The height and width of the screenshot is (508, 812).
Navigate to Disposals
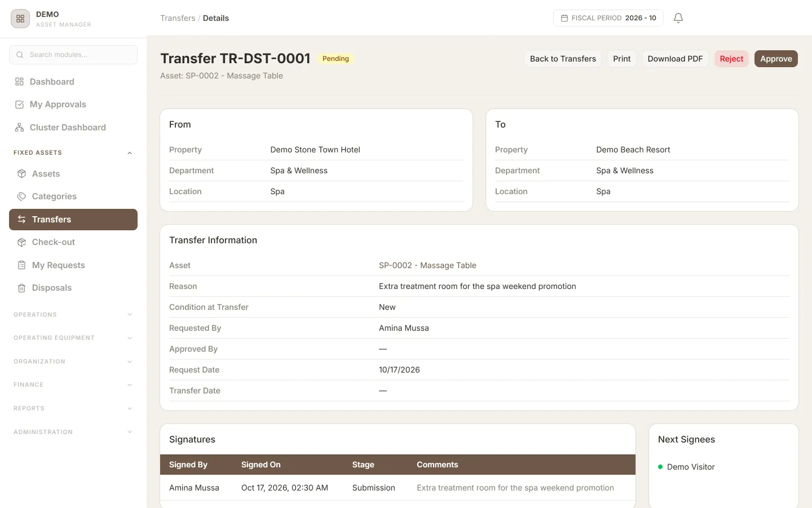(x=73, y=288)
